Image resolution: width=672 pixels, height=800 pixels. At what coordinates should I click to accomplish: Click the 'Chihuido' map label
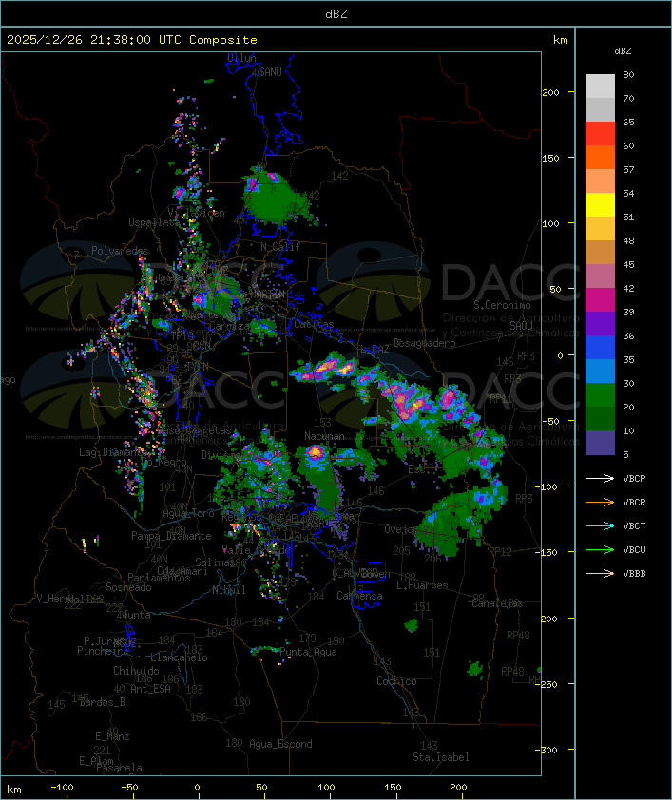point(136,671)
